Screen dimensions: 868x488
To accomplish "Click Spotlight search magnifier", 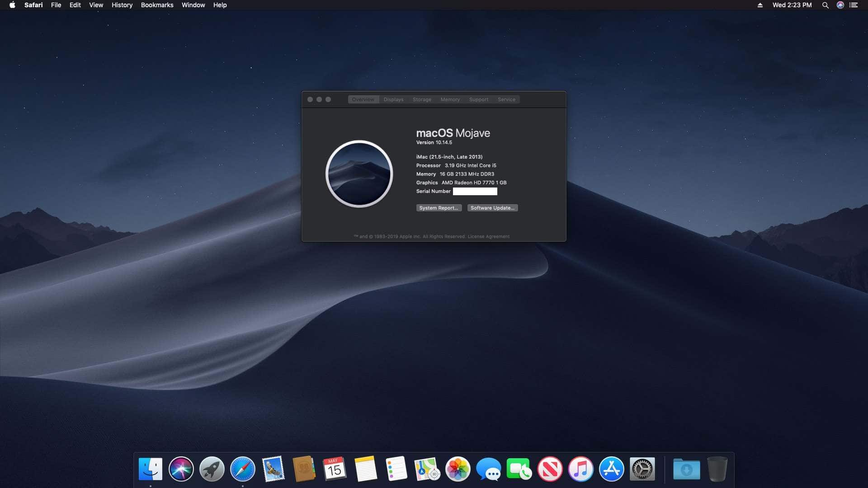I will (825, 5).
